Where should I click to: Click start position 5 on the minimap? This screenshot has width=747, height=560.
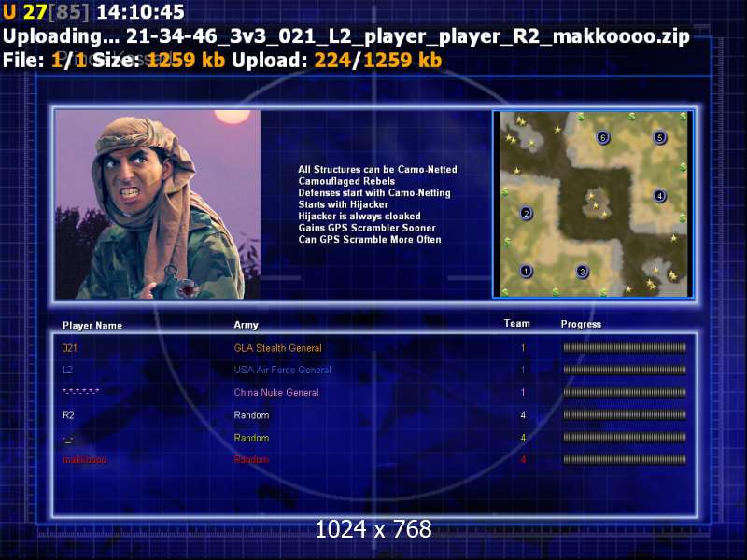pyautogui.click(x=659, y=137)
